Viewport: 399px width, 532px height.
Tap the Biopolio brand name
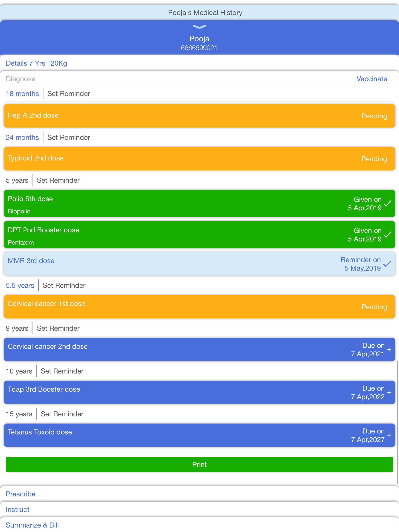tap(19, 211)
